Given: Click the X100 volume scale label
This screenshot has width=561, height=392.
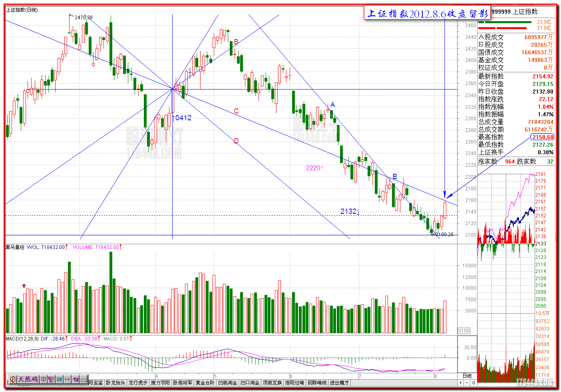Looking at the screenshot, I should 464,331.
